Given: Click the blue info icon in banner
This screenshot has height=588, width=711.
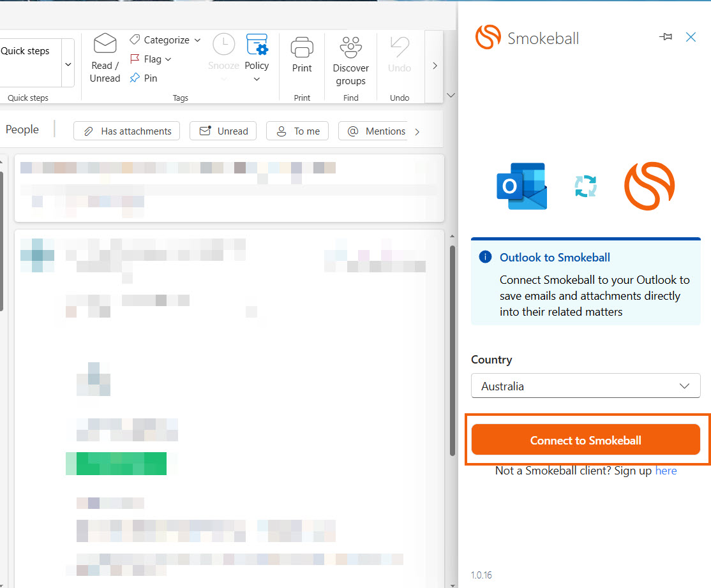Looking at the screenshot, I should point(485,257).
